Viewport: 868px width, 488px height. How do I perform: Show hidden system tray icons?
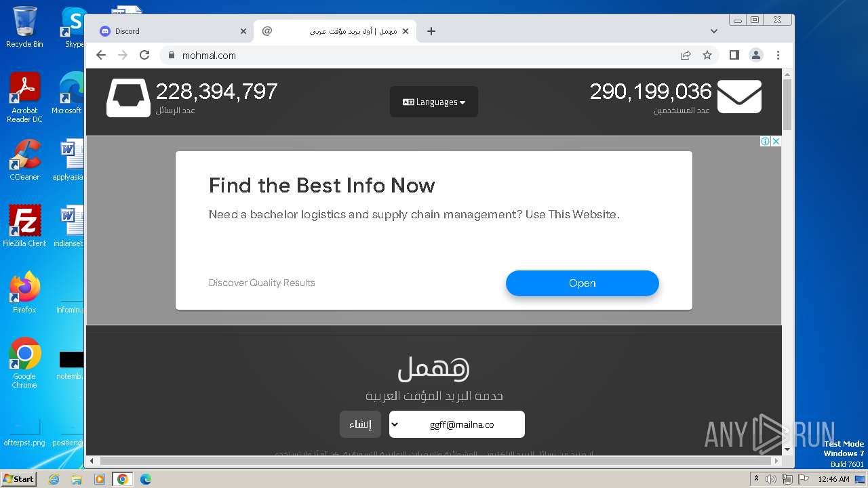[756, 479]
